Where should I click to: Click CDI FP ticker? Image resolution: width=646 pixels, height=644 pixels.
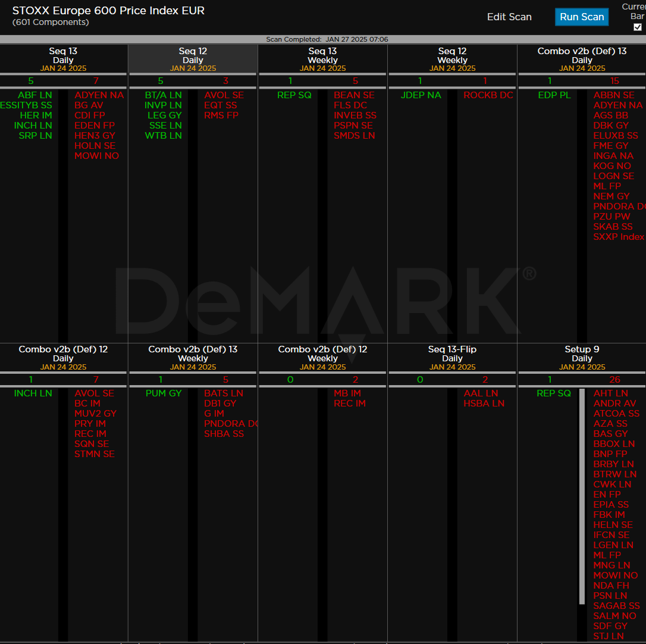[90, 115]
